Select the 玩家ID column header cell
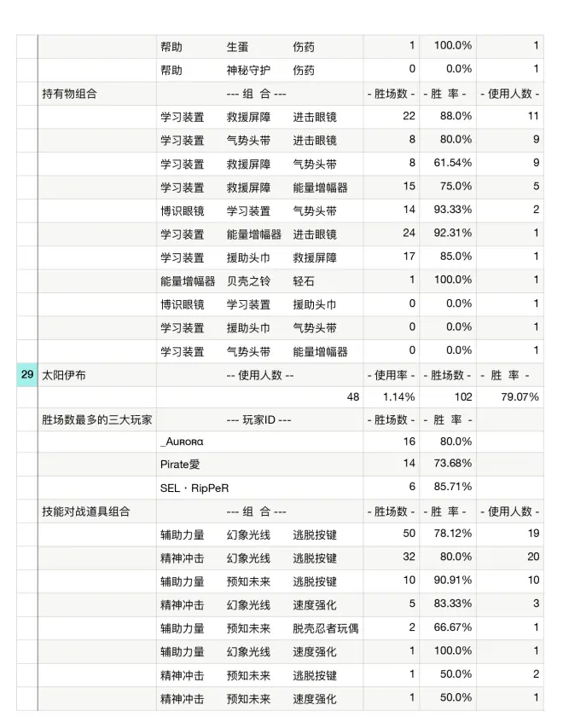The width and height of the screenshot is (563, 728). click(259, 419)
